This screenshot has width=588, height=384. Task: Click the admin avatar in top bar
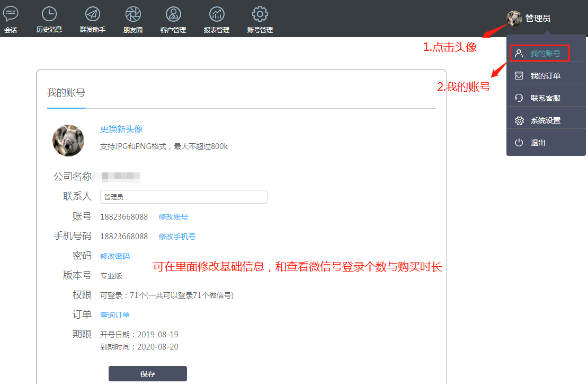coord(514,18)
